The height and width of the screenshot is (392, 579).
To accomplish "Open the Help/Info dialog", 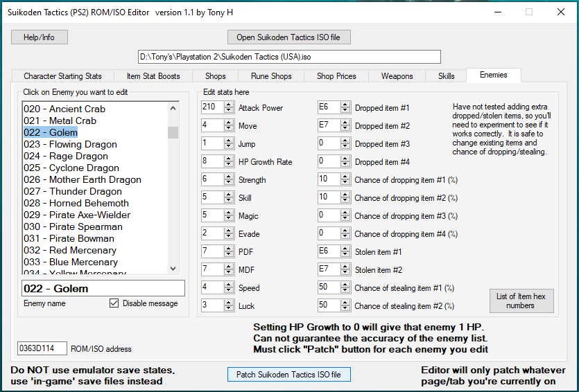I will point(39,37).
